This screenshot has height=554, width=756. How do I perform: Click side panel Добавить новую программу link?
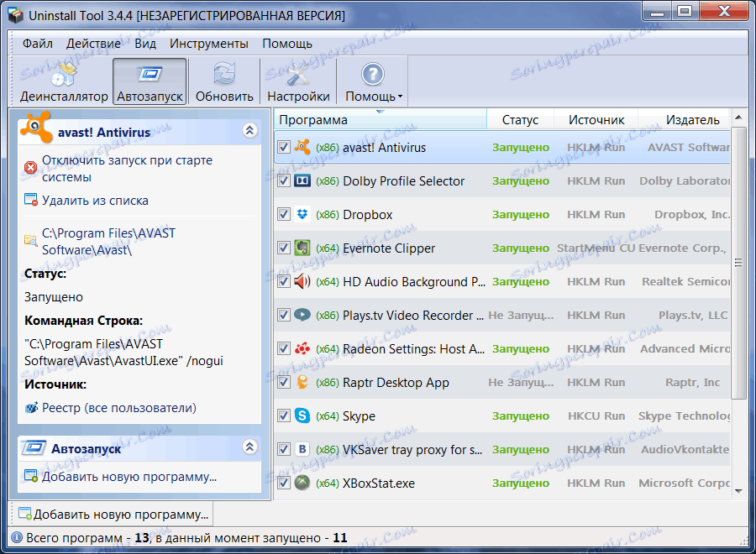pos(129,477)
